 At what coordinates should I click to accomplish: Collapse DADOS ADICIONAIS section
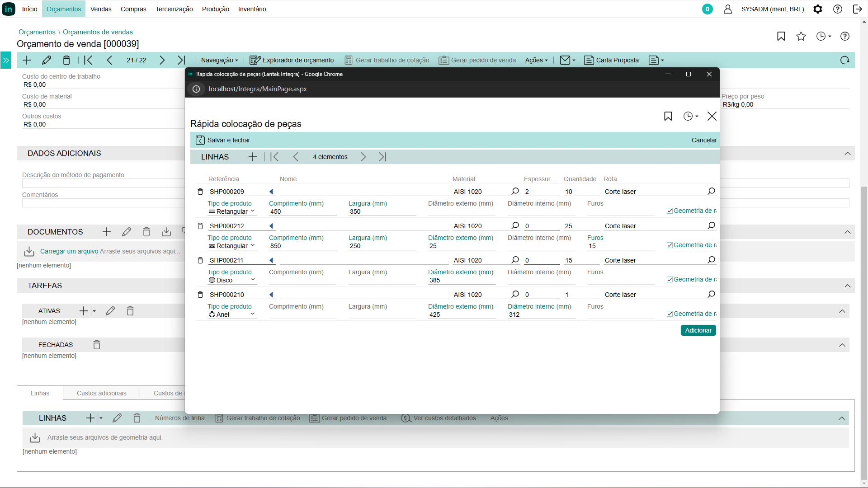point(847,154)
